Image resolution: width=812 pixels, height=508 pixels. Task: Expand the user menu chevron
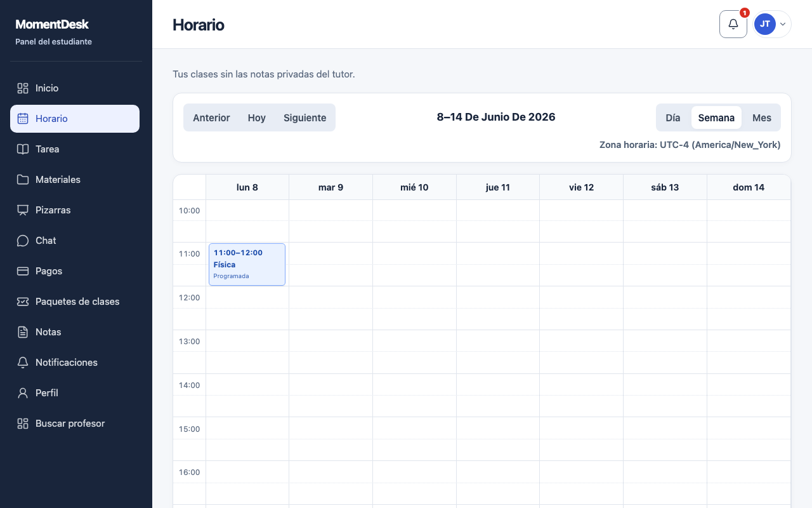[783, 24]
